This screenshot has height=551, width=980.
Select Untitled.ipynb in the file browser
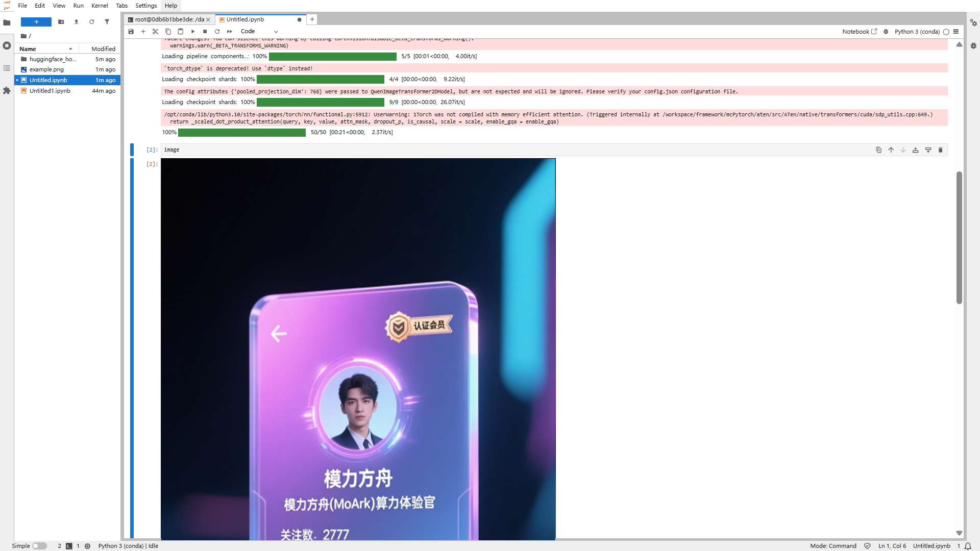tap(67, 80)
